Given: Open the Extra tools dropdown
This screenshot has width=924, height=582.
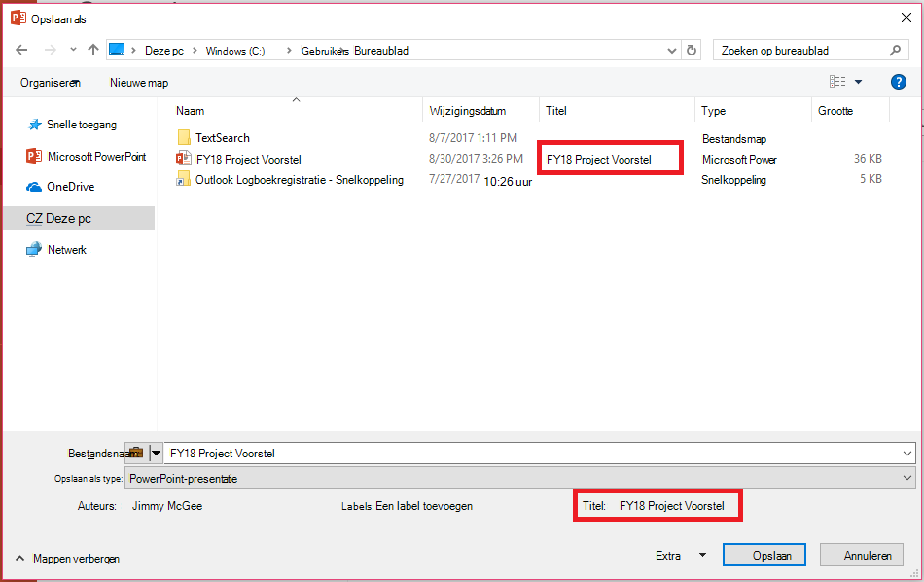Looking at the screenshot, I should click(x=681, y=556).
